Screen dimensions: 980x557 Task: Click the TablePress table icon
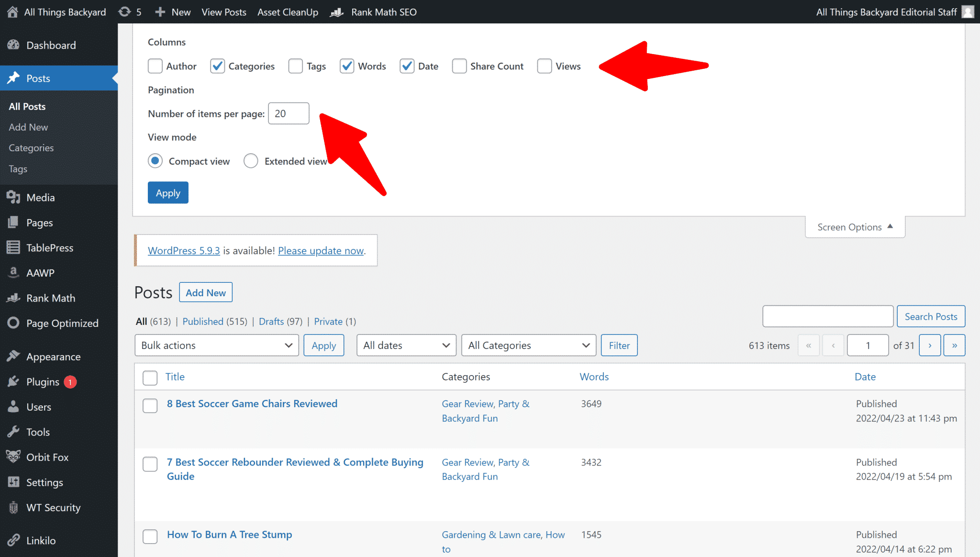pos(13,247)
